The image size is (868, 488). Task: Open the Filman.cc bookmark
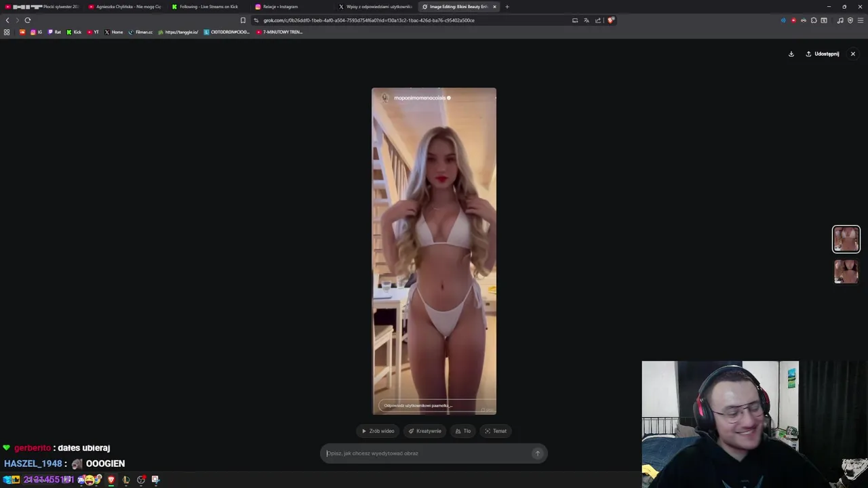(141, 32)
